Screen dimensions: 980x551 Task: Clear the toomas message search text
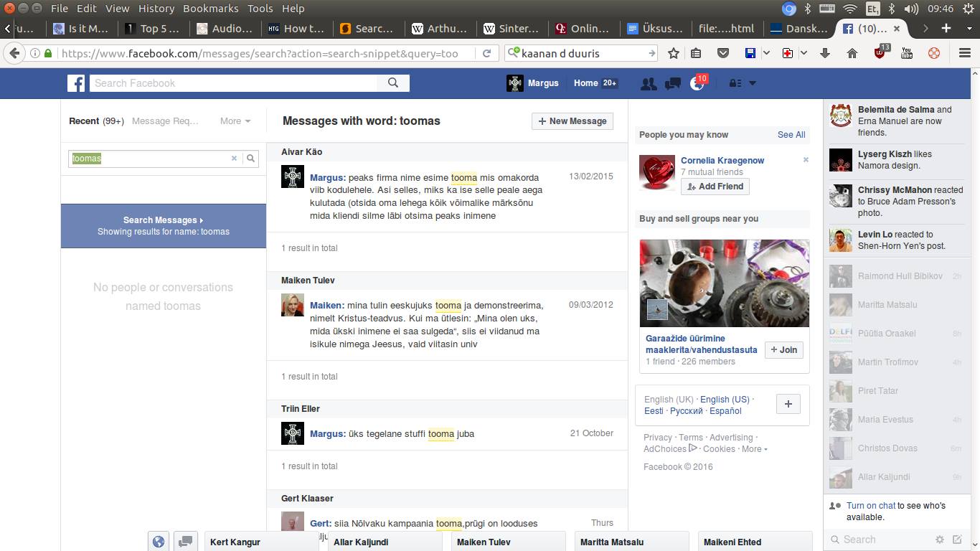(234, 159)
